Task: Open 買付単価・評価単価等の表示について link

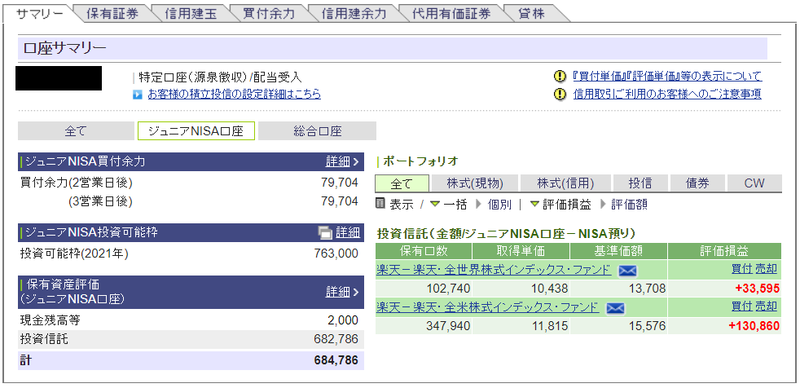Action: tap(667, 77)
